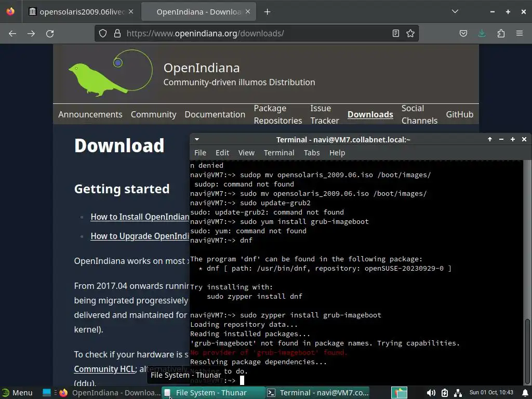Show site security padlock information
Viewport: 532px width, 399px height.
(117, 33)
